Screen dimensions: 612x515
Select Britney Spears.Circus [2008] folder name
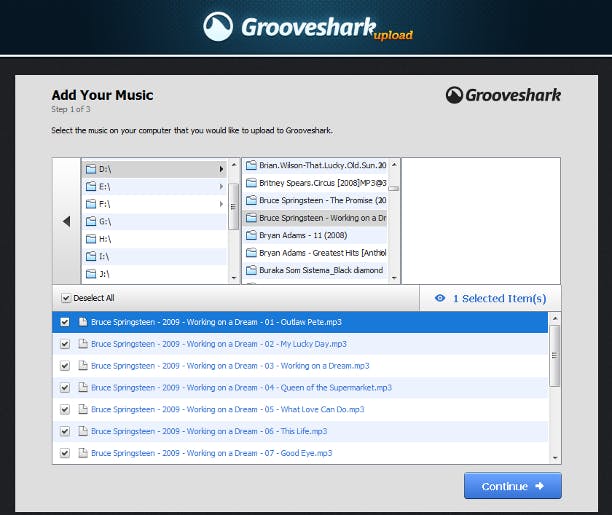(x=323, y=183)
